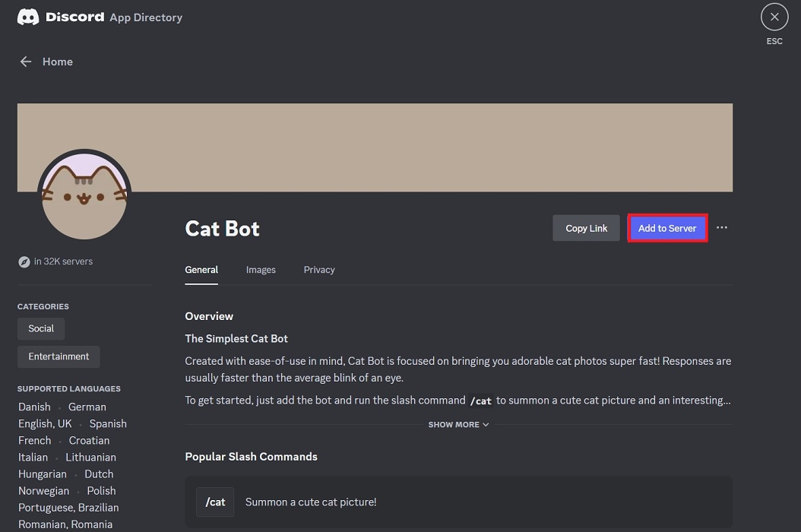Click the /cat slash command badge
This screenshot has width=801, height=532.
tap(215, 502)
